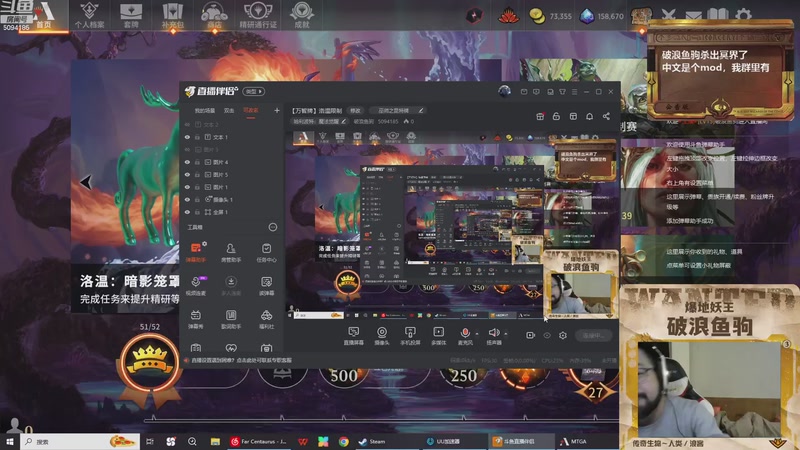Open the 歌词助手 lyrics assistant tool
800x450 pixels.
pos(231,319)
